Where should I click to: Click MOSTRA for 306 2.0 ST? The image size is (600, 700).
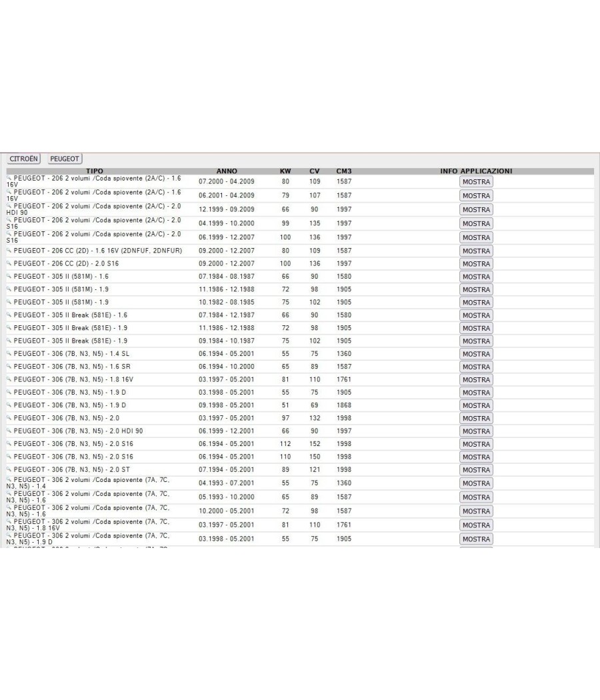tap(476, 469)
